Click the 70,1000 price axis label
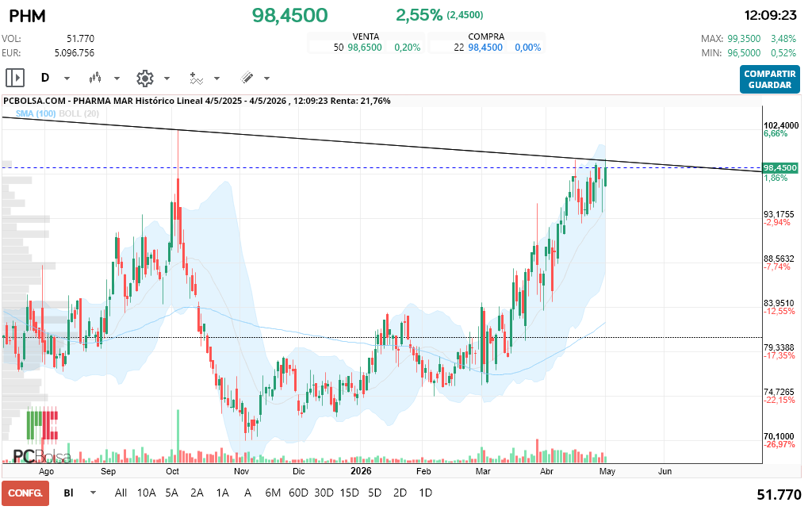812x510 pixels. pos(779,436)
